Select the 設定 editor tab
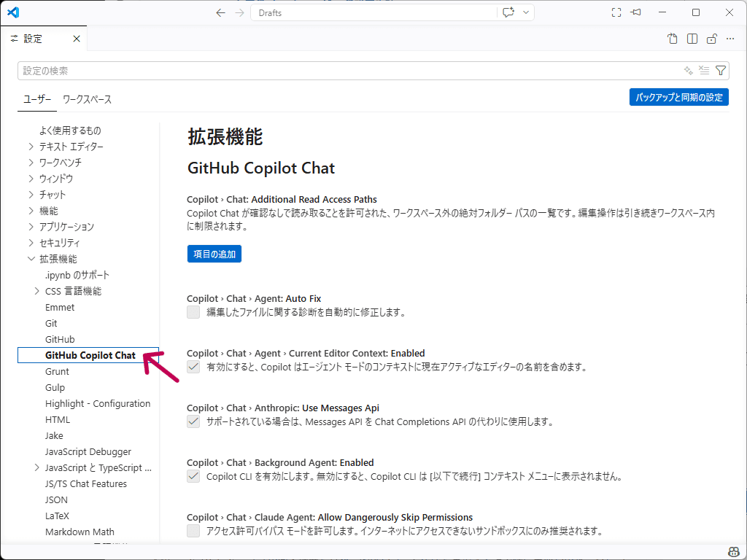747x560 pixels. pos(43,39)
